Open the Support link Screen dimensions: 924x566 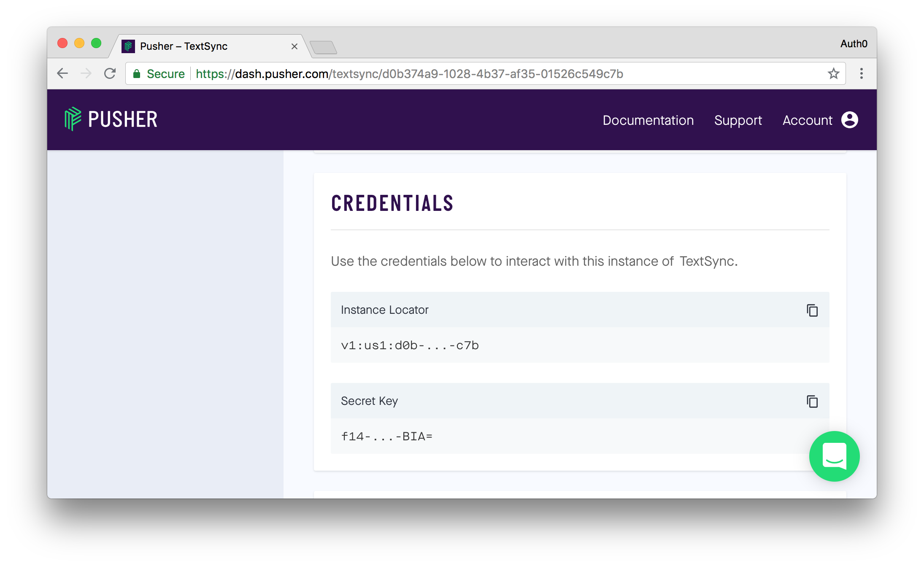coord(738,121)
